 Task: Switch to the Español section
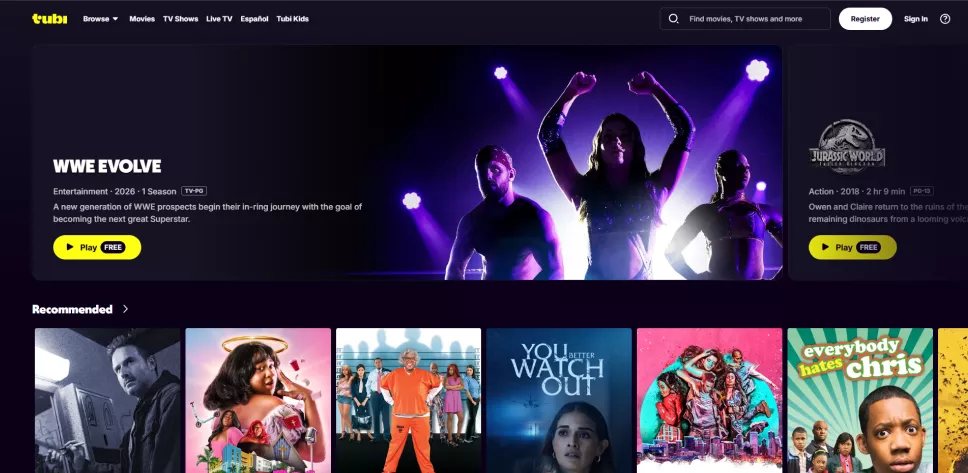tap(254, 19)
